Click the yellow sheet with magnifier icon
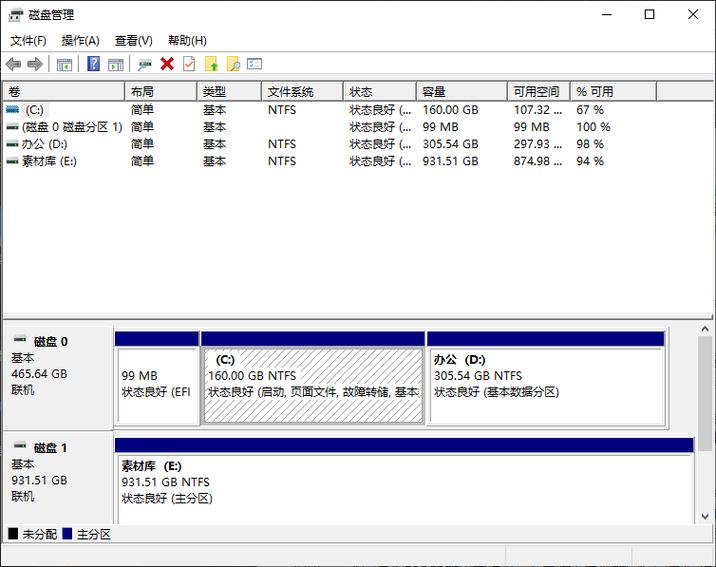The width and height of the screenshot is (716, 567). click(x=233, y=64)
